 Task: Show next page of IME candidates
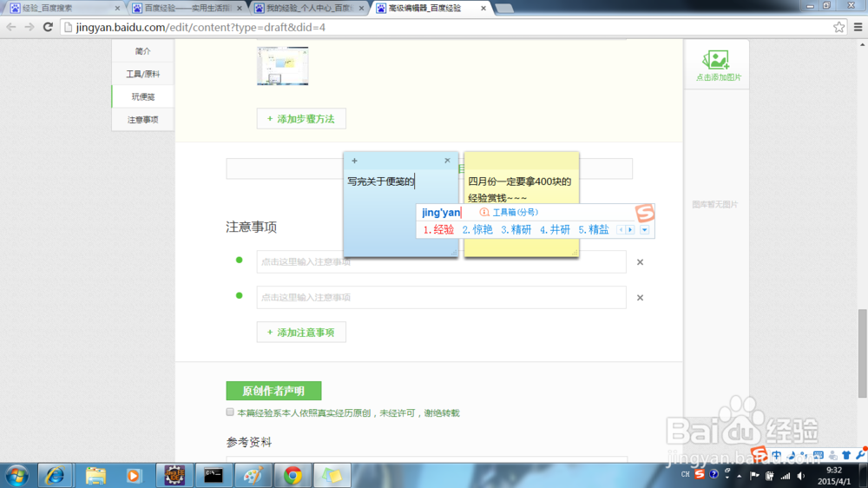coord(630,230)
